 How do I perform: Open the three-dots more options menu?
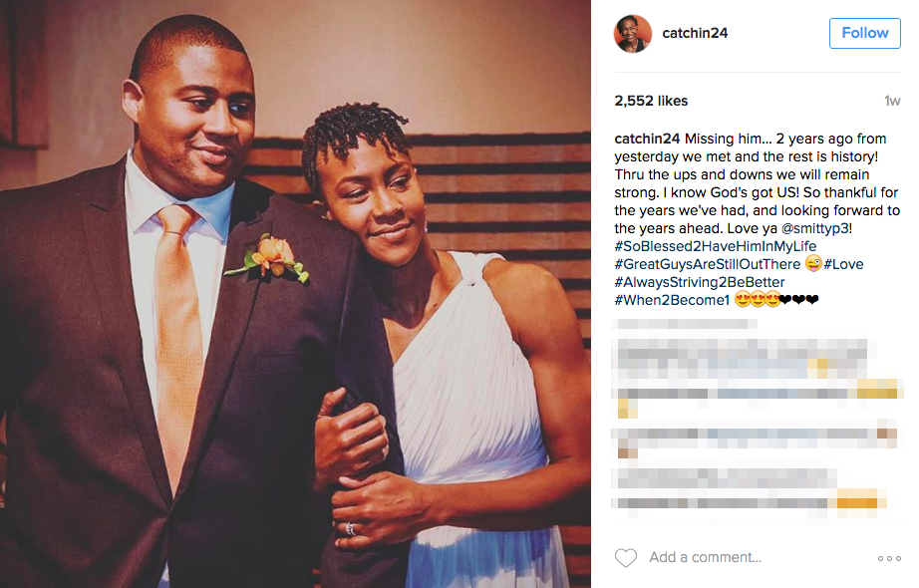click(889, 558)
